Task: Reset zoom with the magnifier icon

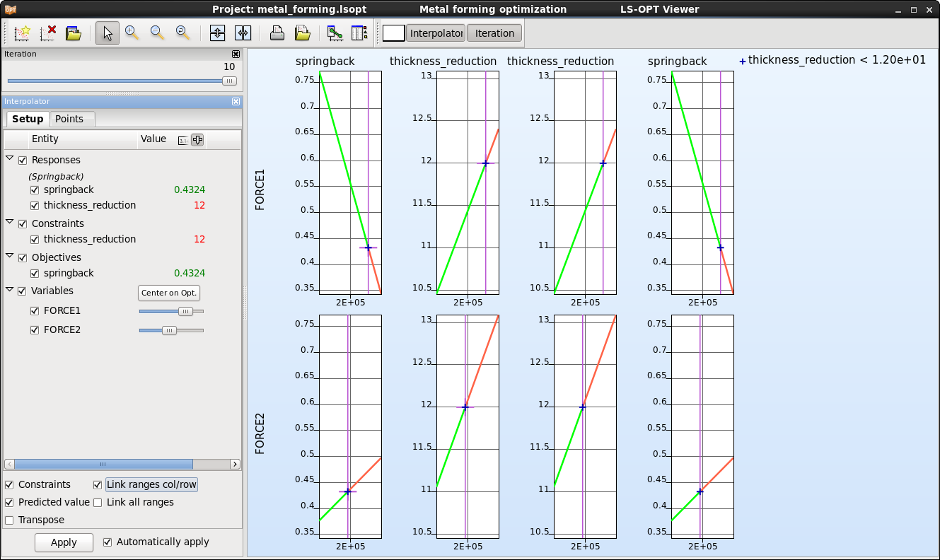Action: (x=182, y=33)
